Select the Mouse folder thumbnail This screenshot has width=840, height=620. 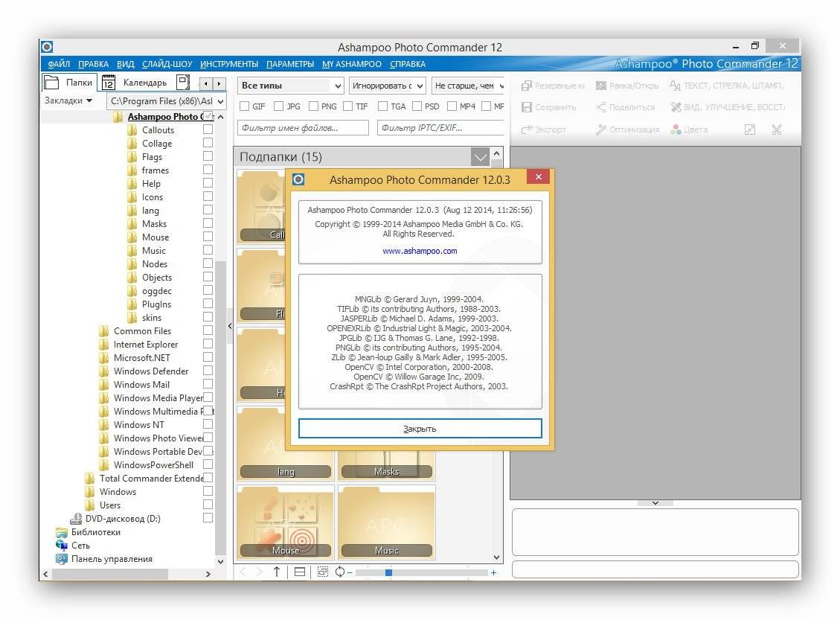(286, 522)
